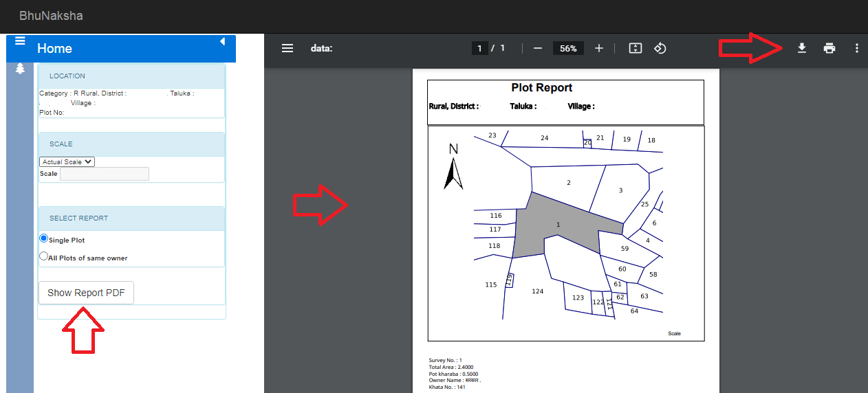Click the Scale input field

(x=105, y=174)
